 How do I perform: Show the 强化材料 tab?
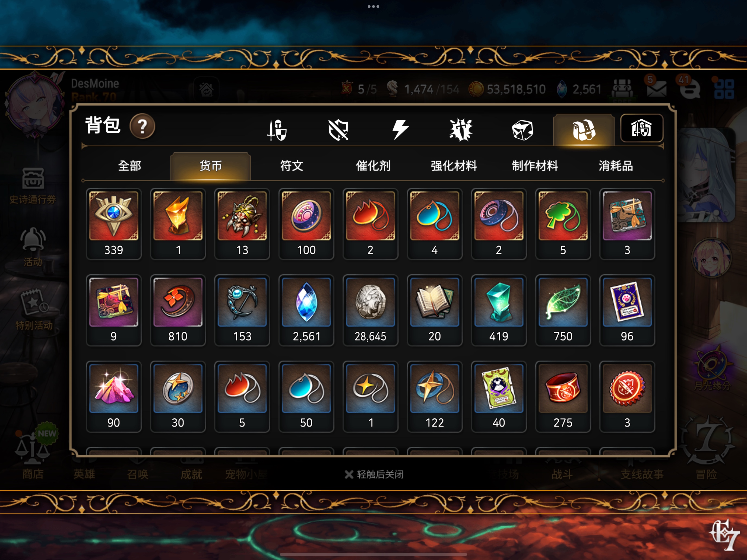click(454, 166)
